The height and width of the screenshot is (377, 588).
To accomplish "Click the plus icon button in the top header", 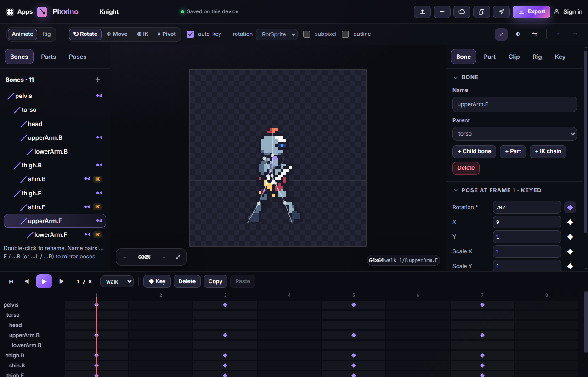I will pos(442,12).
